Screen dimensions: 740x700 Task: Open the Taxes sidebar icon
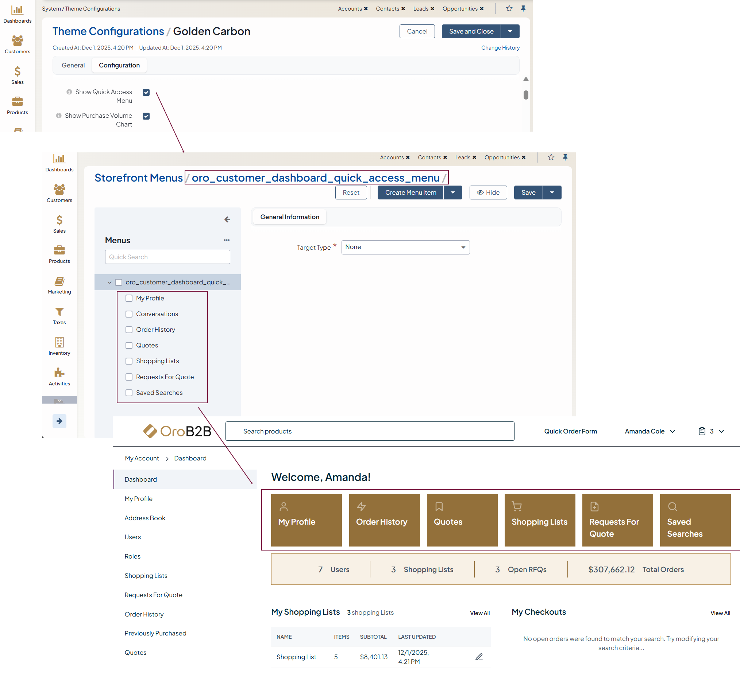(59, 312)
